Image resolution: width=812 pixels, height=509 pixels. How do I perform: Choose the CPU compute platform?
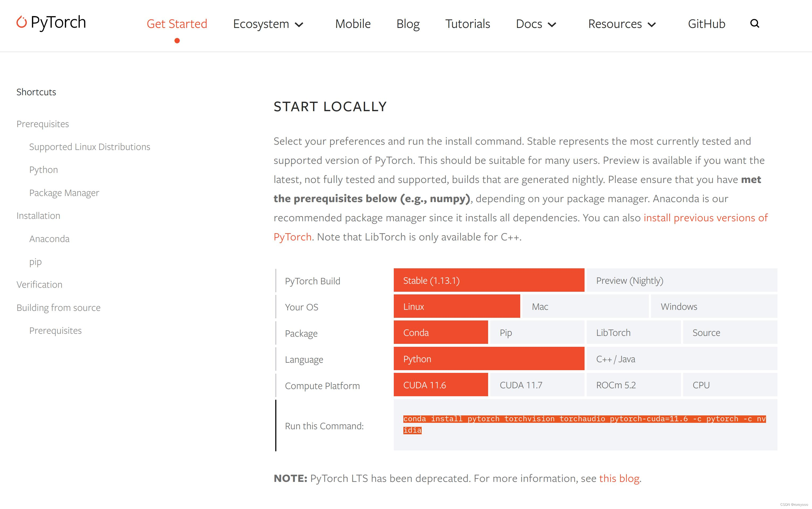tap(730, 385)
